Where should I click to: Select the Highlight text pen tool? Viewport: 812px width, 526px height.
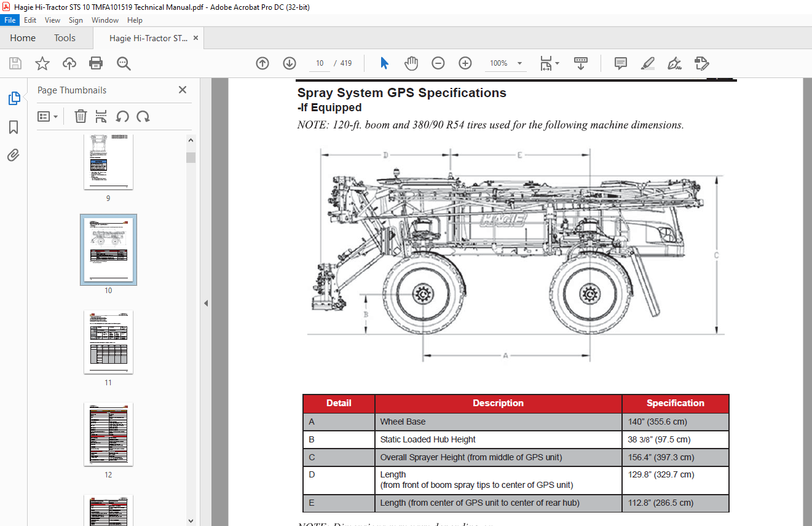(647, 63)
